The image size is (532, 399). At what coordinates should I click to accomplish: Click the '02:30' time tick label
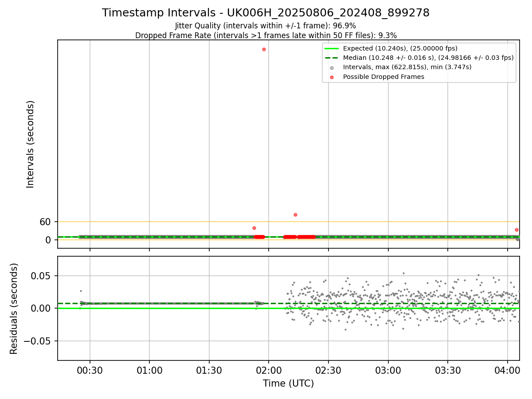click(x=329, y=370)
